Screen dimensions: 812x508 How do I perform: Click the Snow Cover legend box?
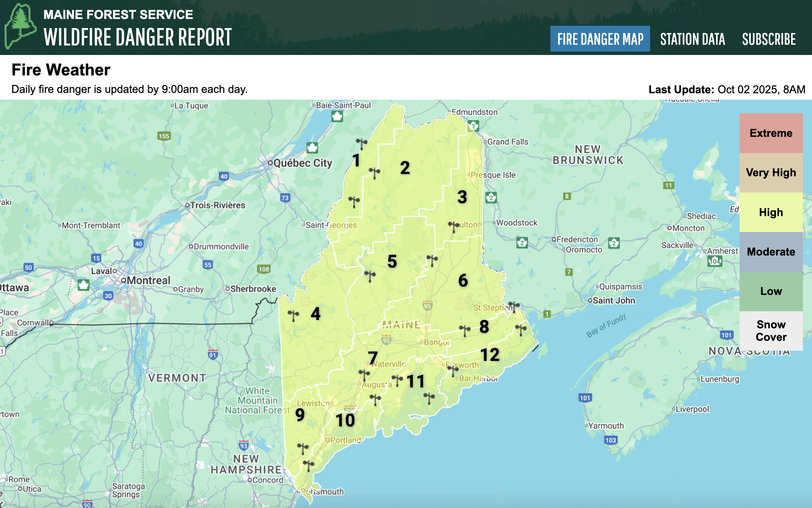771,331
